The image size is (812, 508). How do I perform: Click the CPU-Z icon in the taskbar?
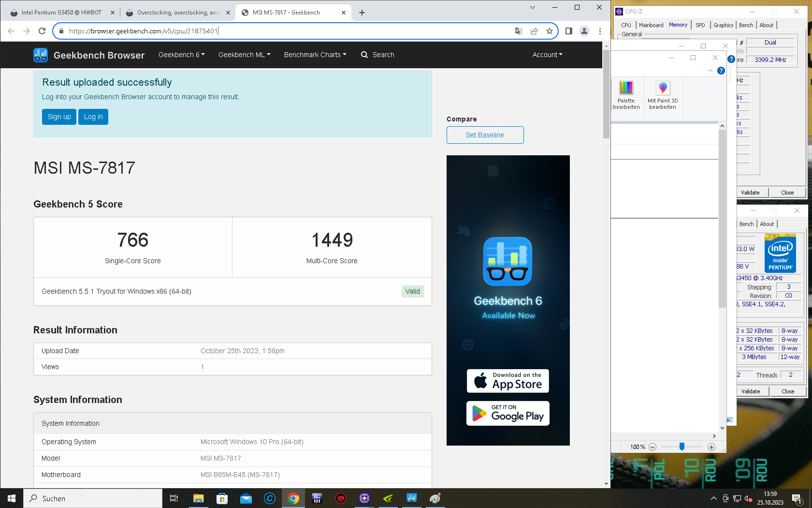(364, 498)
